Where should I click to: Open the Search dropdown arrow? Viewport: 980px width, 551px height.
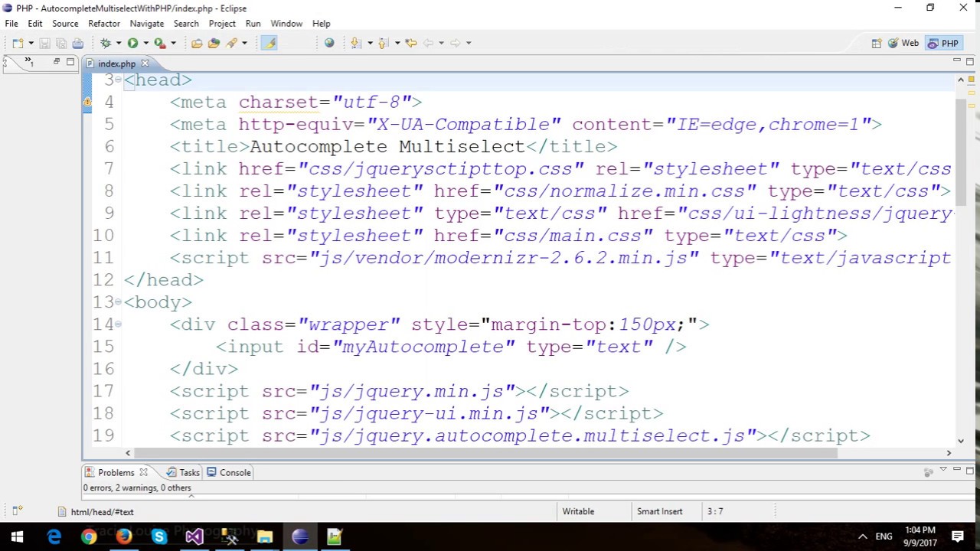click(244, 43)
